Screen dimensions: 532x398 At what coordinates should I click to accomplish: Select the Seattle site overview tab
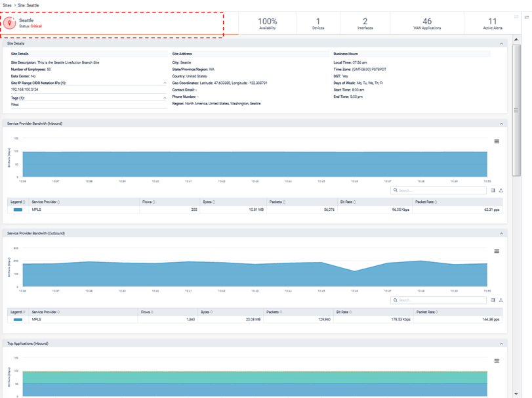tap(119, 23)
